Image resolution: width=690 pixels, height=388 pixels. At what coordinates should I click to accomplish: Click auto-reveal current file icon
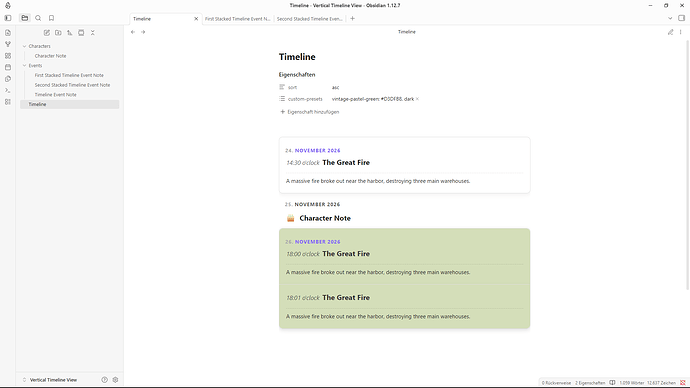pyautogui.click(x=81, y=33)
